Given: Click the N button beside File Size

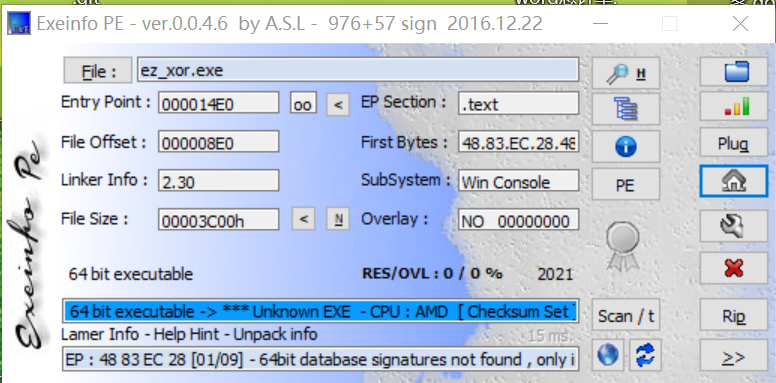Looking at the screenshot, I should click(x=339, y=219).
